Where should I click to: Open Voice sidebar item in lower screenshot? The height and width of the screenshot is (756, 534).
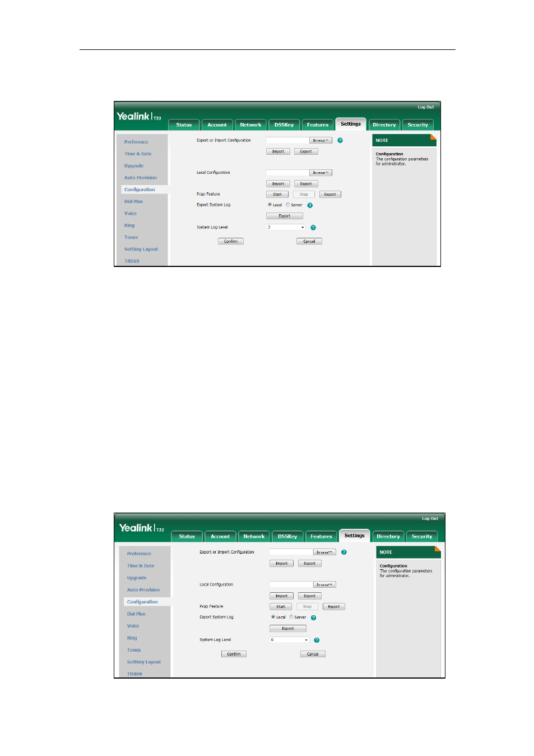pos(133,626)
